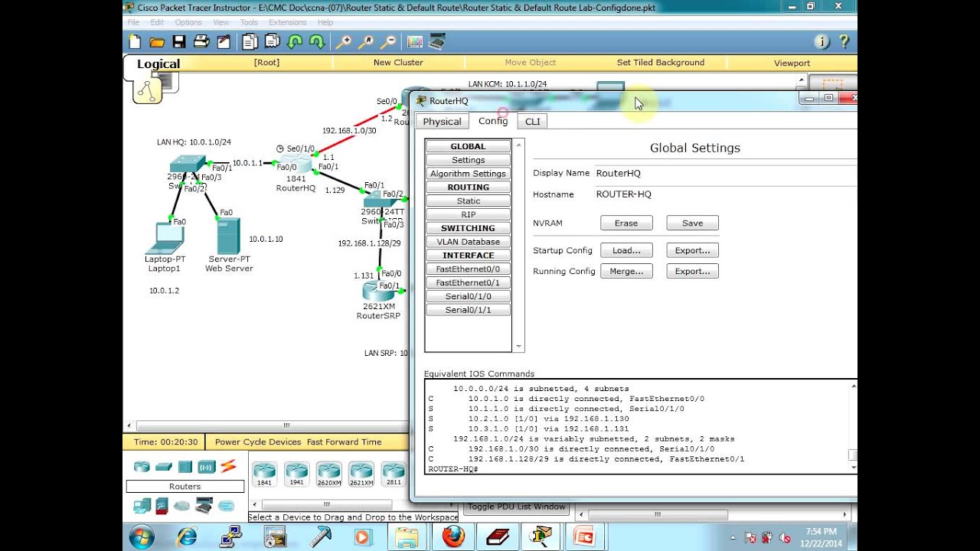Screen dimensions: 980x551
Task: Configure the Serial0/1/1 interface
Action: tap(469, 311)
